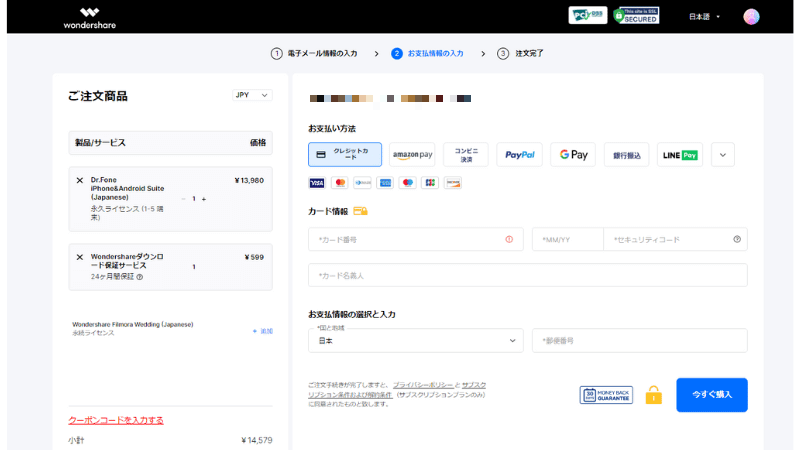Click help icon in security code field
The height and width of the screenshot is (450, 800).
coord(737,239)
